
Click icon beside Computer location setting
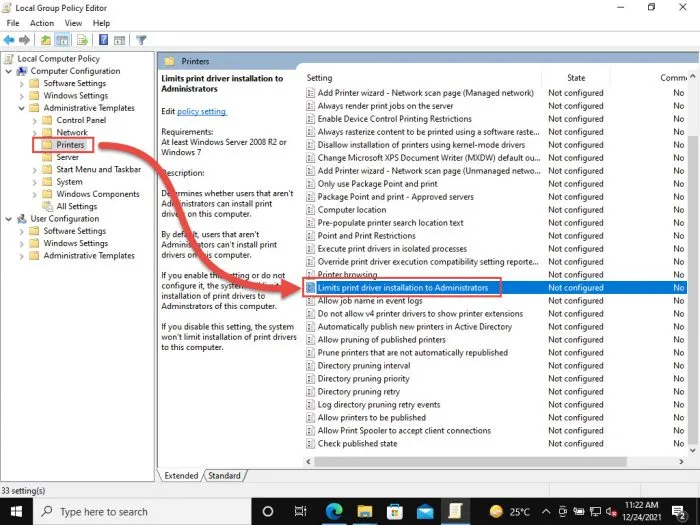[310, 210]
